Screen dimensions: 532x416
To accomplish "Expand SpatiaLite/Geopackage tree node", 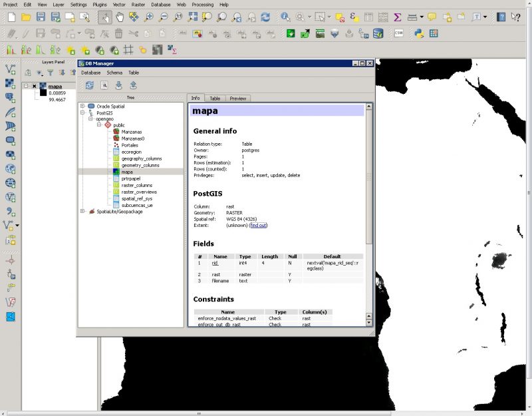I will pyautogui.click(x=82, y=211).
